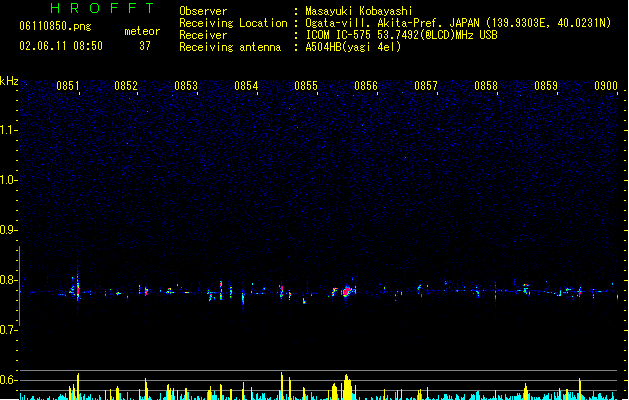This screenshot has width=629, height=400.
Task: Click the 0857 time marker
Action: (x=426, y=86)
